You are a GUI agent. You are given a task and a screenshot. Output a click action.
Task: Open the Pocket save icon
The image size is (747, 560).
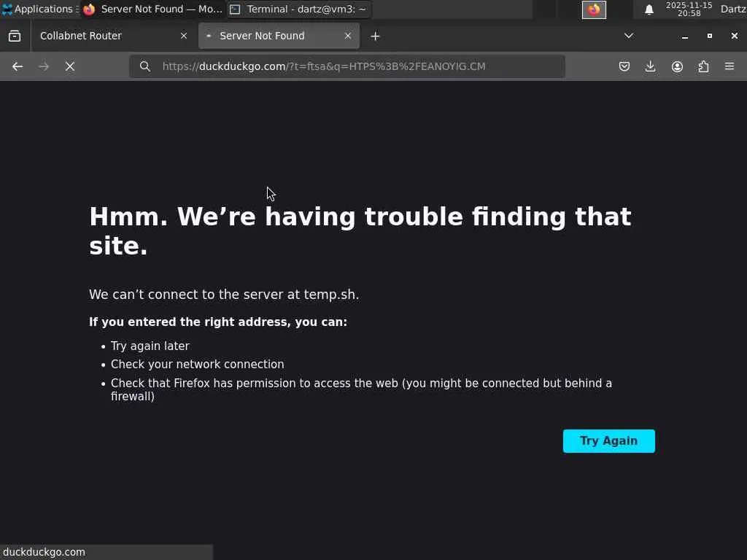pyautogui.click(x=624, y=66)
